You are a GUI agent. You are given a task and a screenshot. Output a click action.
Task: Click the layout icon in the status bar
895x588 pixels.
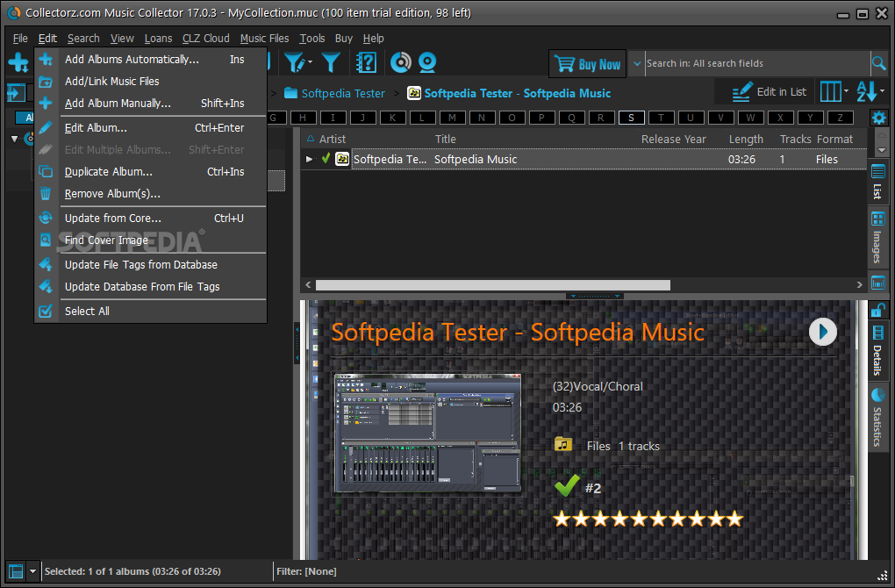click(16, 570)
